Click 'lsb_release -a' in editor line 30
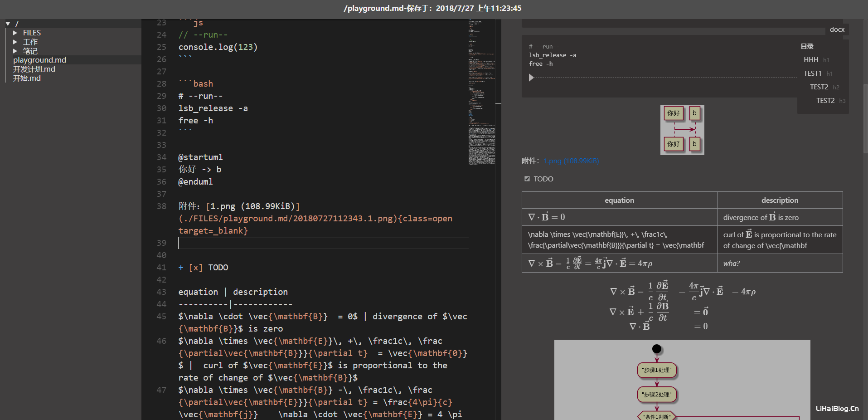868x420 pixels. [213, 108]
